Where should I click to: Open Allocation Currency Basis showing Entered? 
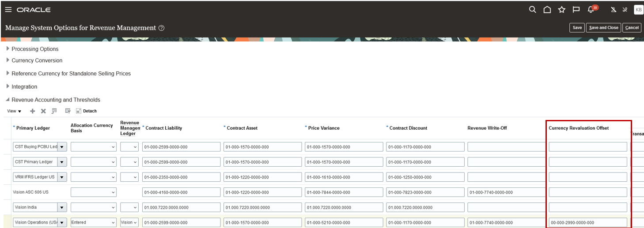94,222
